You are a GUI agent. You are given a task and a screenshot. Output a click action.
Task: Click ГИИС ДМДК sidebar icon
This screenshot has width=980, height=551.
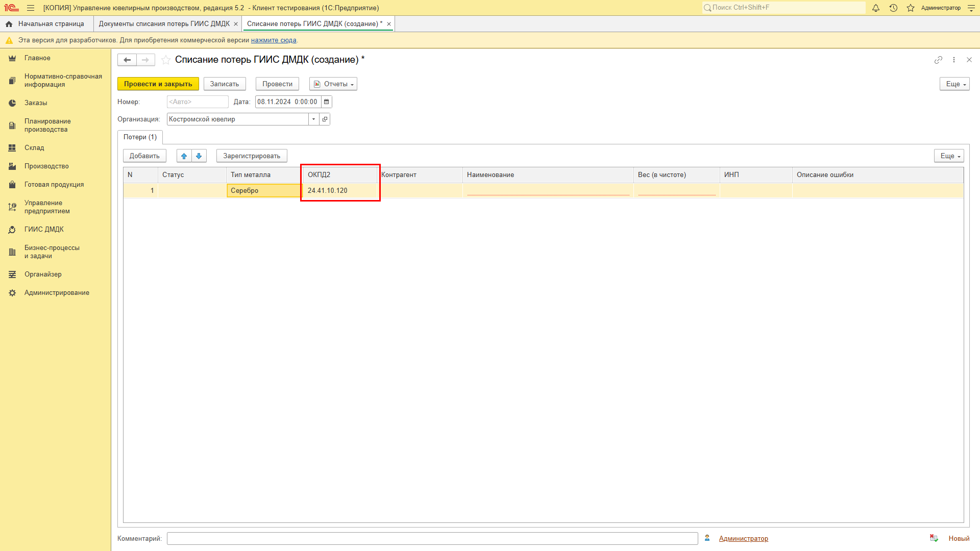tap(12, 230)
